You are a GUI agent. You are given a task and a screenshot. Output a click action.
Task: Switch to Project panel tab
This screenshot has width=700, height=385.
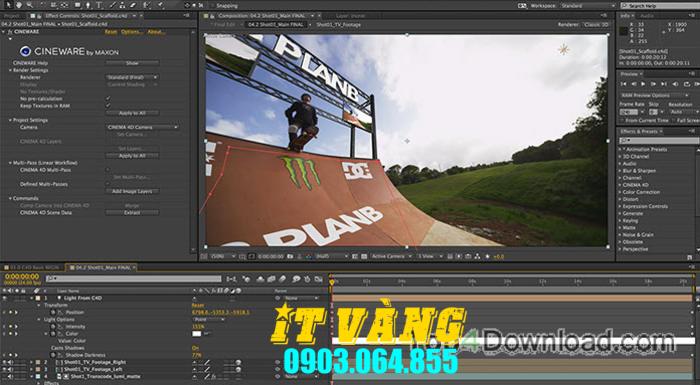[x=12, y=16]
